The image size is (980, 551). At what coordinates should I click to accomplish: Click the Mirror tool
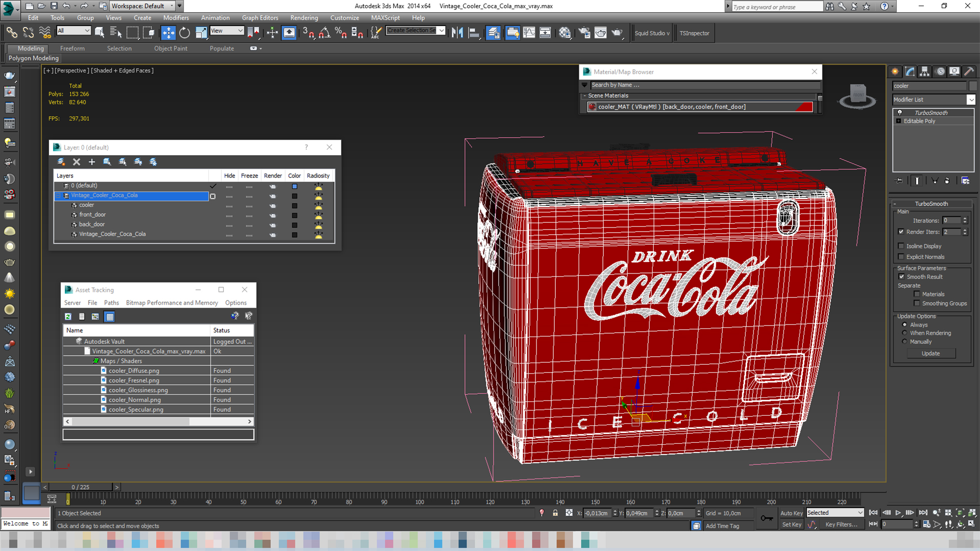tap(457, 33)
